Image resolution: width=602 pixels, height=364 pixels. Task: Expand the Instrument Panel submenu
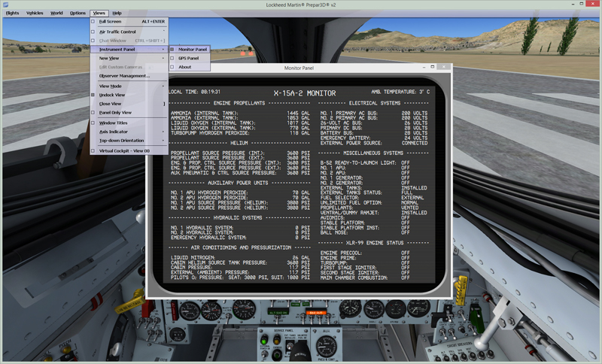(x=129, y=50)
